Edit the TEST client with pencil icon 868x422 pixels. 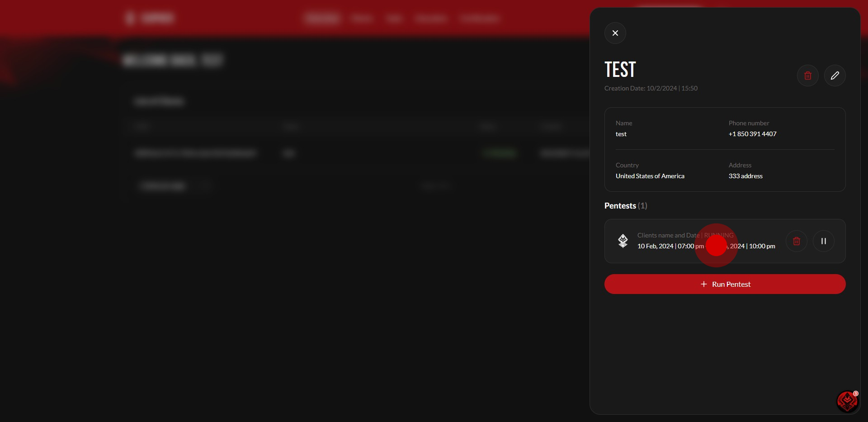click(x=835, y=76)
